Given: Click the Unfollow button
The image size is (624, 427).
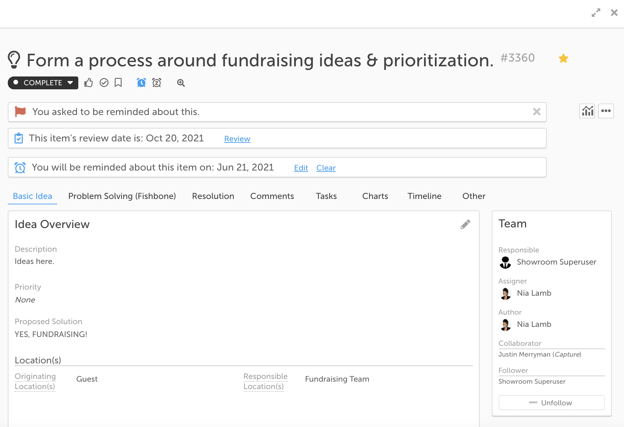Looking at the screenshot, I should pos(552,403).
